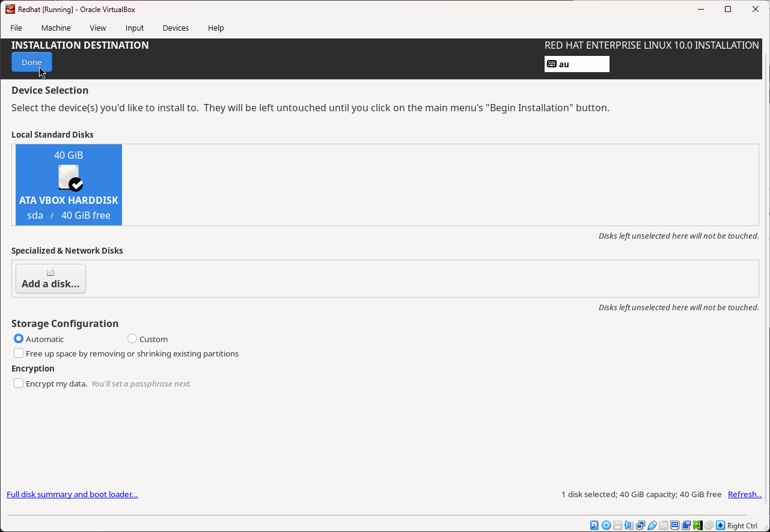Viewport: 770px width, 532px height.
Task: Click the display status bar icon
Action: click(x=674, y=525)
